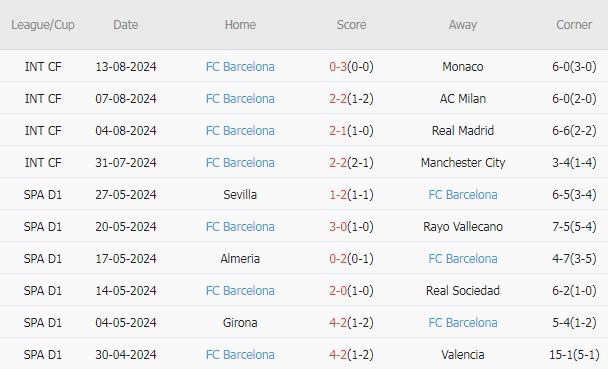Open FC Barcelona away link versus Sevilla
Image resolution: width=608 pixels, height=369 pixels.
pos(463,195)
